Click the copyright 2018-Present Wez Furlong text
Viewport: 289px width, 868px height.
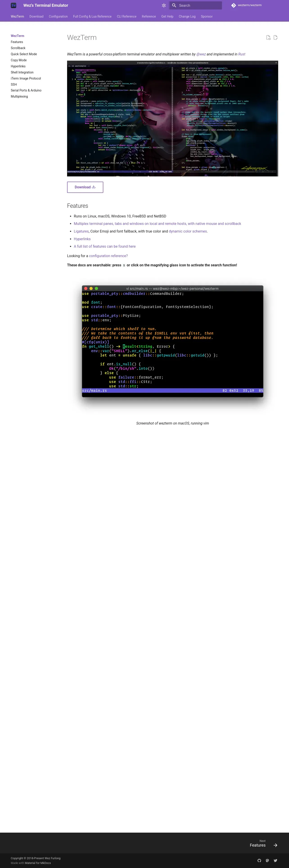[x=36, y=858]
